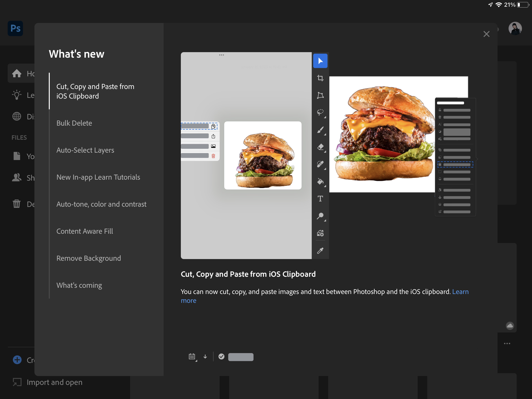The image size is (532, 399).
Task: Click the Create new plus icon
Action: coord(17,360)
